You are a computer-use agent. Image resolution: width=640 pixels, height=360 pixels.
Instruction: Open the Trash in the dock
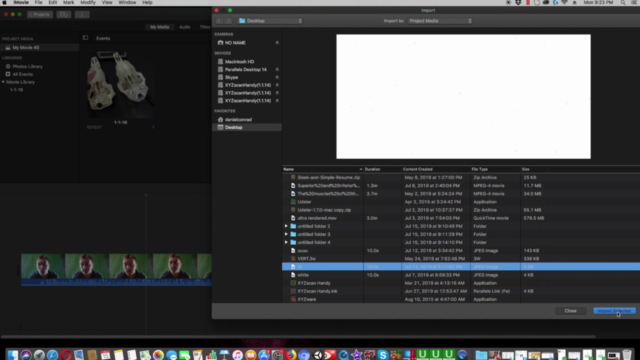[x=627, y=355]
